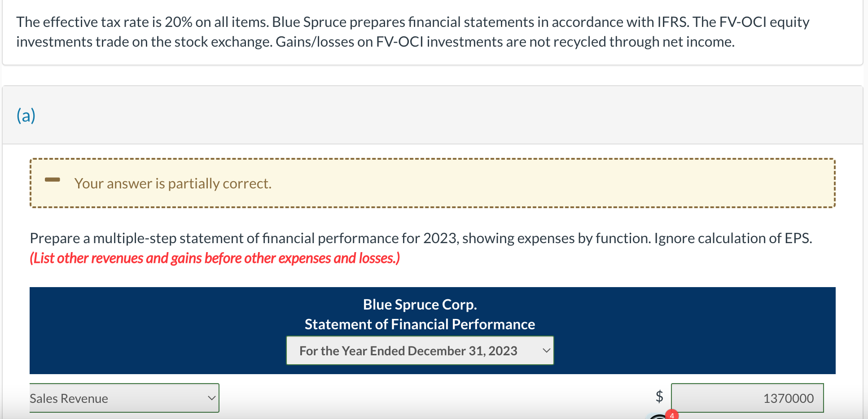Select the 1370000 amount input field
This screenshot has height=419, width=868.
747,398
